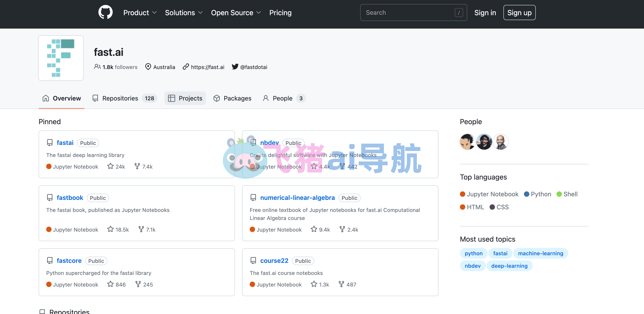
Task: Click the python topic tag
Action: tap(474, 253)
